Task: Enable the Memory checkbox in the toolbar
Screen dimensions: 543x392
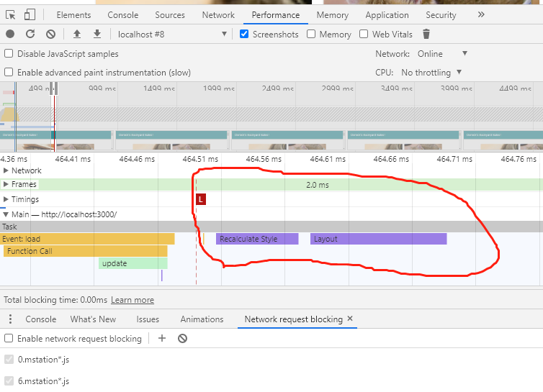Action: (311, 34)
